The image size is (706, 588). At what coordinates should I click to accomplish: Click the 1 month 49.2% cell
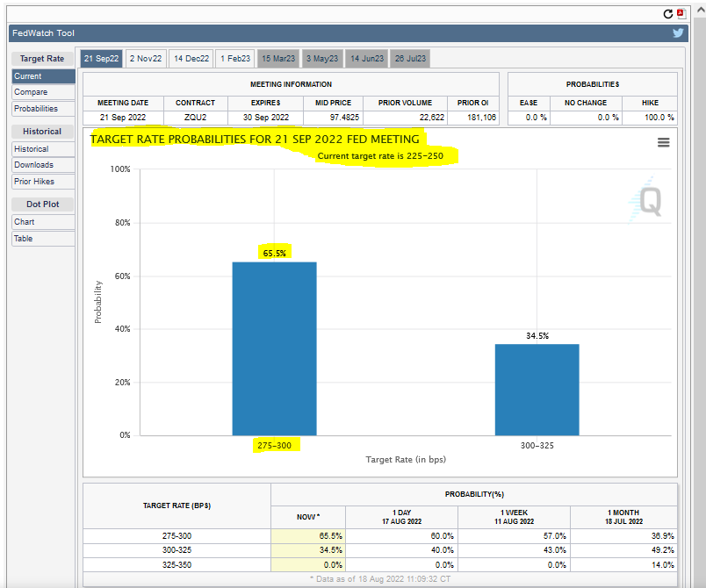(x=623, y=550)
